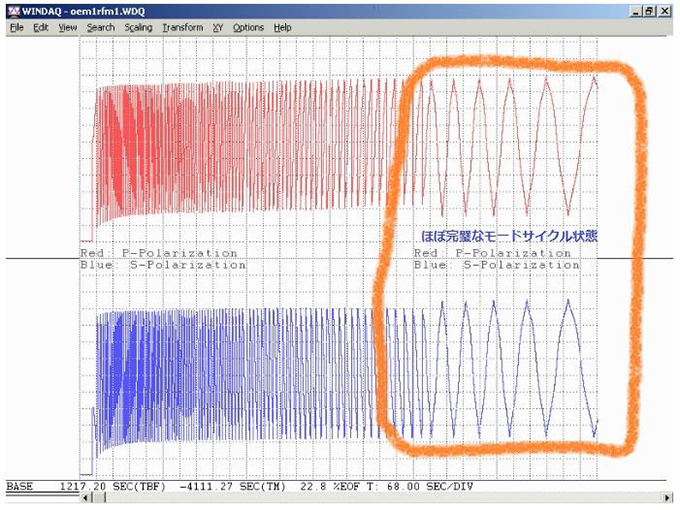Open the XY menu
The height and width of the screenshot is (510, 680).
pos(218,27)
